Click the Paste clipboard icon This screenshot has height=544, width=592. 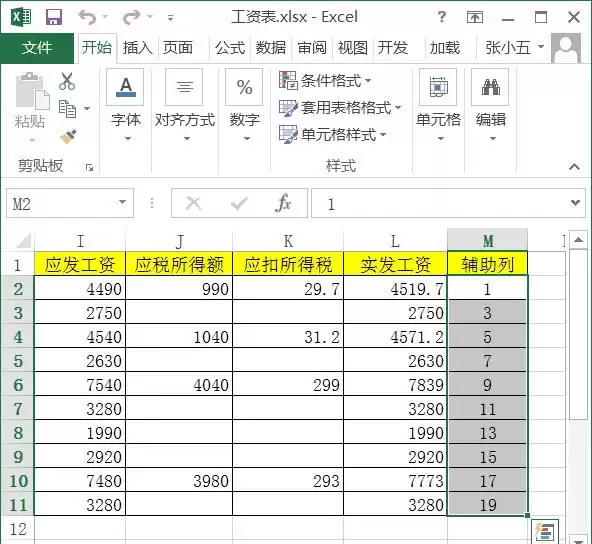point(32,91)
